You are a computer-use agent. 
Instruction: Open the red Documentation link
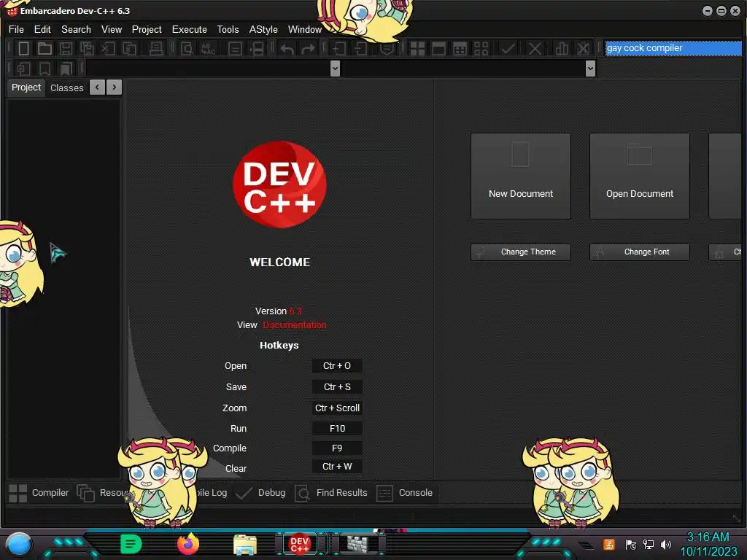pos(295,325)
